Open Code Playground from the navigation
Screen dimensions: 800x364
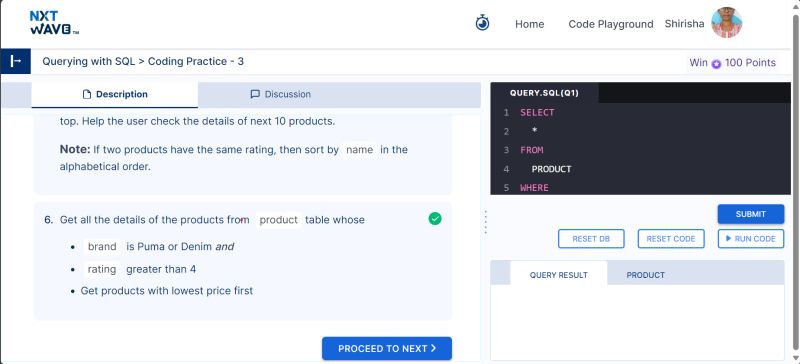[x=611, y=24]
